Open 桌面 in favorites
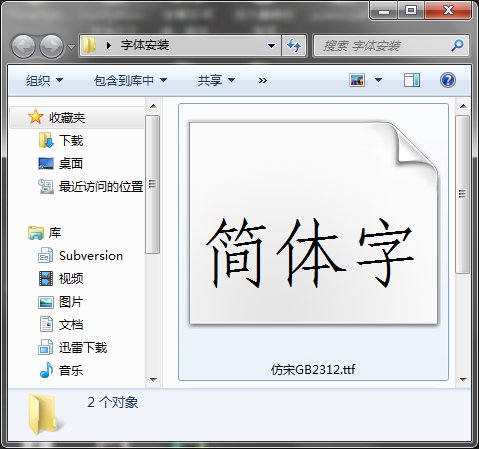This screenshot has height=449, width=479. click(x=71, y=163)
